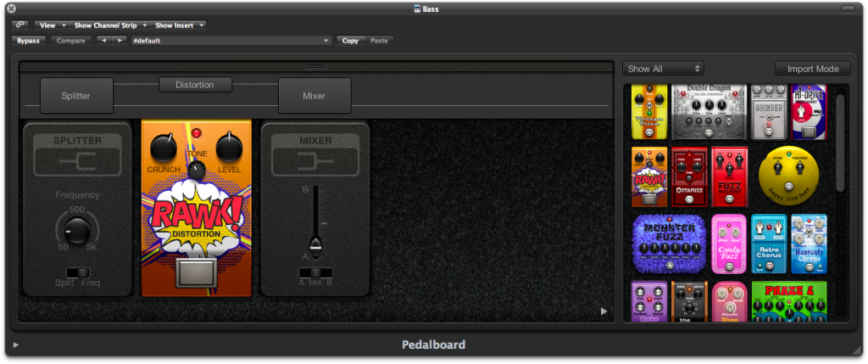This screenshot has height=364, width=868.
Task: Pick the Fuzz Machine pedal in browser
Action: point(729,176)
